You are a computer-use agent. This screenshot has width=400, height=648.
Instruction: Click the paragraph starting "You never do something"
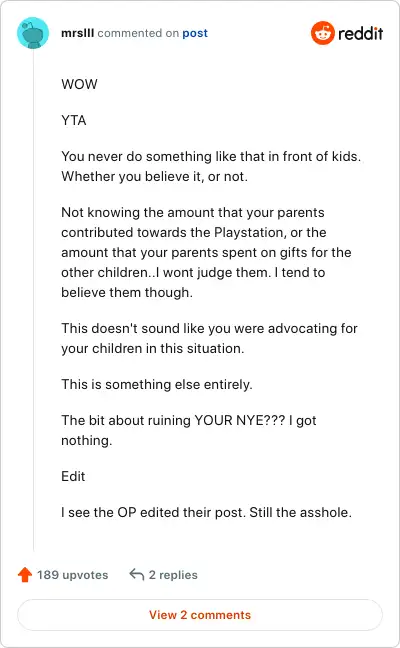211,167
